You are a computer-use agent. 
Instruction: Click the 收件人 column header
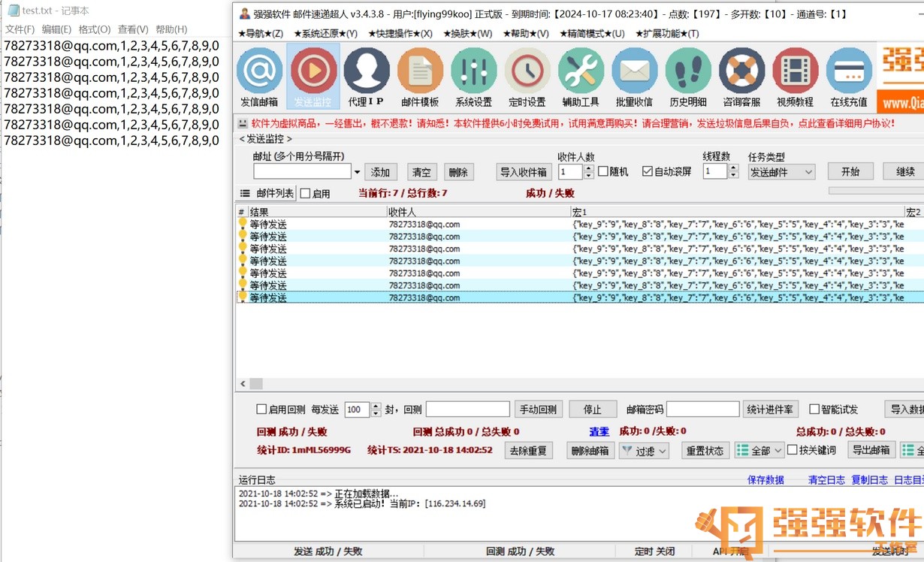(x=479, y=212)
